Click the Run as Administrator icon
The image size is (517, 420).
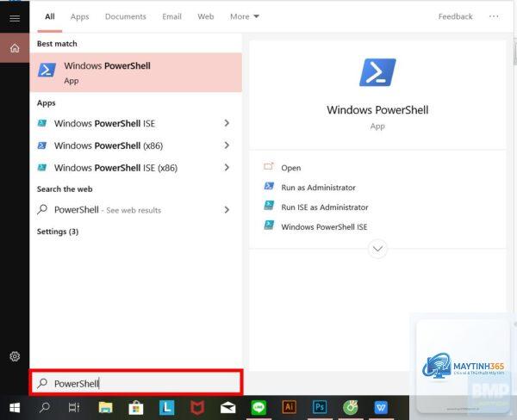269,187
